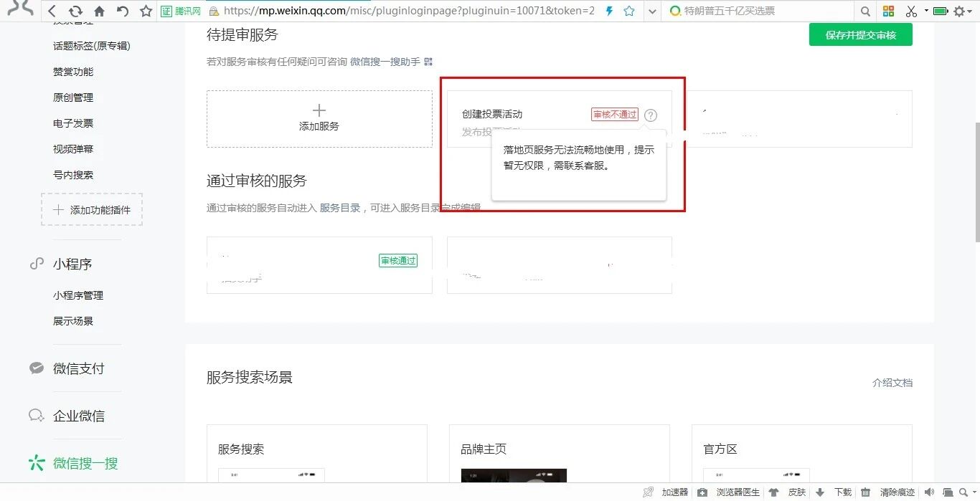Click the QR code icon after 微信搜一搜助手
Screen dimensions: 980x501
pos(428,62)
